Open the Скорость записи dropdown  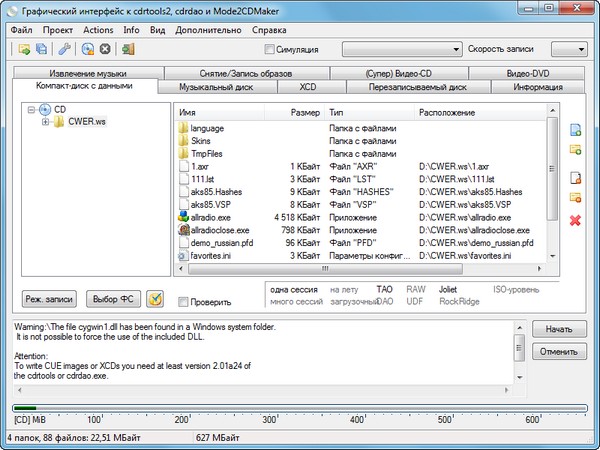coord(568,49)
